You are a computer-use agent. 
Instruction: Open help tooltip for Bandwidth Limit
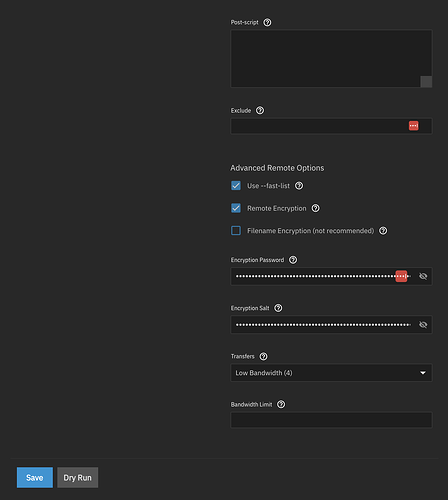click(281, 404)
